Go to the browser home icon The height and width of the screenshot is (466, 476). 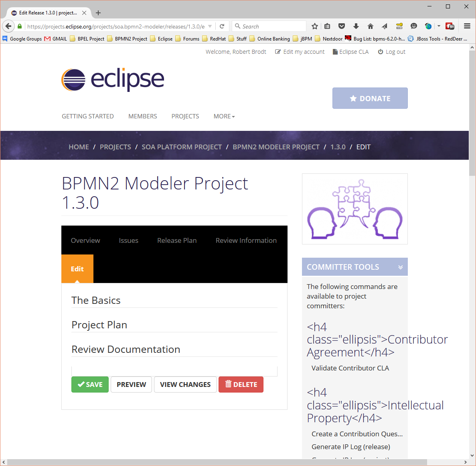click(371, 26)
